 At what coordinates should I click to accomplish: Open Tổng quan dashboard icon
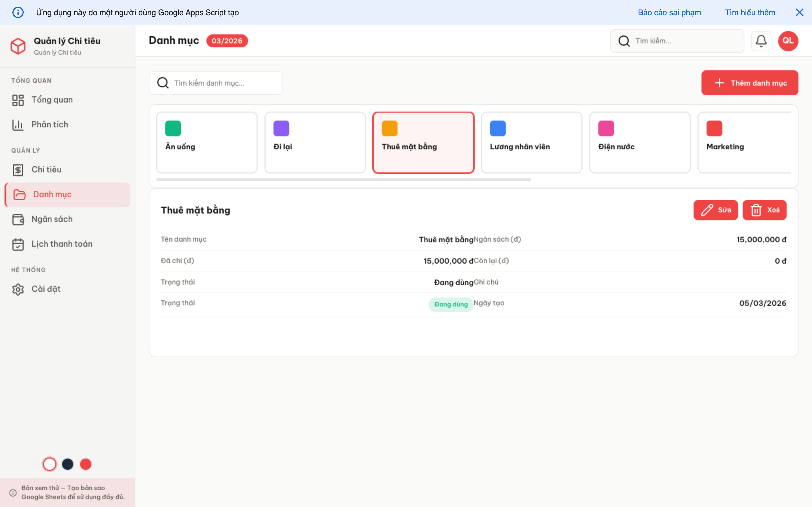tap(18, 100)
